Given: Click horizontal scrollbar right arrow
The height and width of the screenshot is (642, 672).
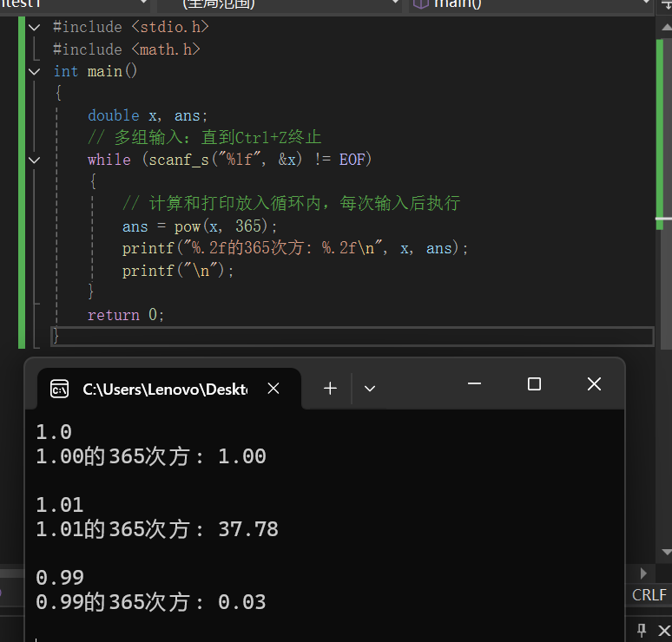Looking at the screenshot, I should click(642, 573).
